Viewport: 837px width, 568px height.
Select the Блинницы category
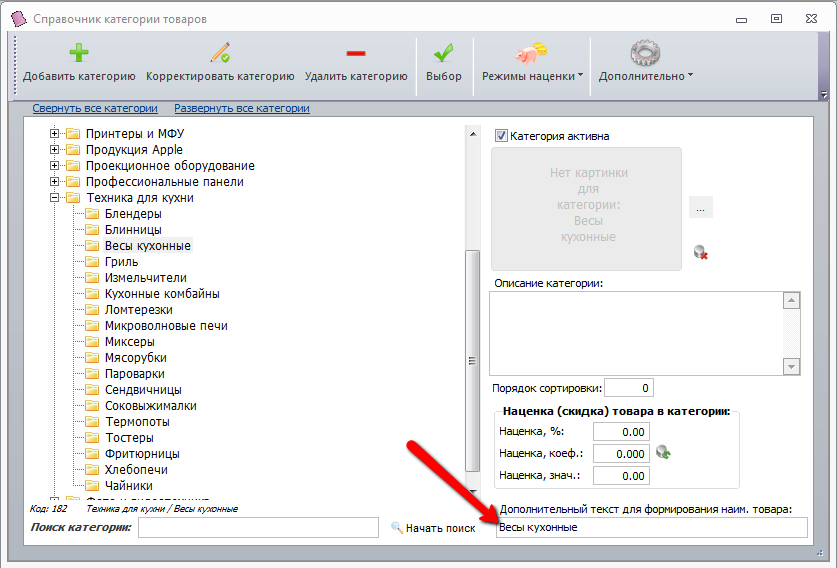tap(133, 230)
